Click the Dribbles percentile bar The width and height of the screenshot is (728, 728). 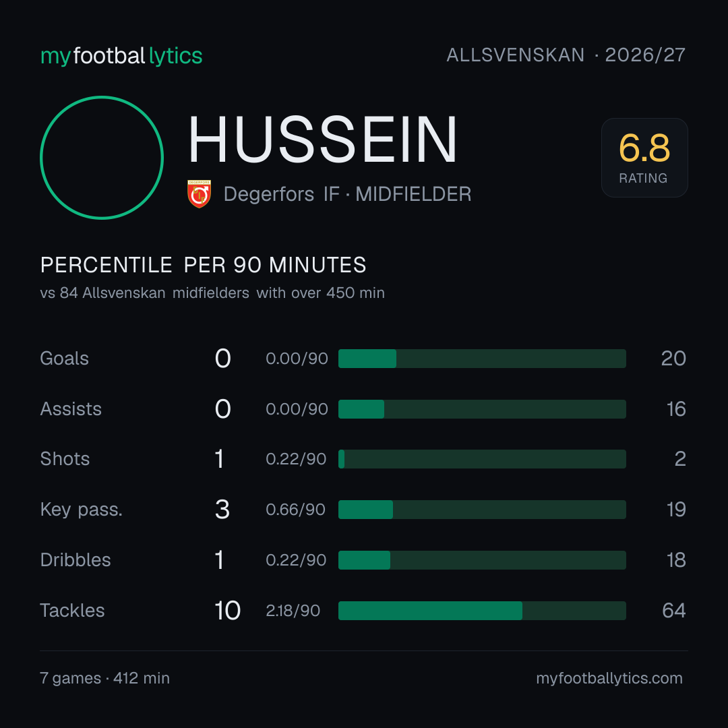tap(482, 560)
